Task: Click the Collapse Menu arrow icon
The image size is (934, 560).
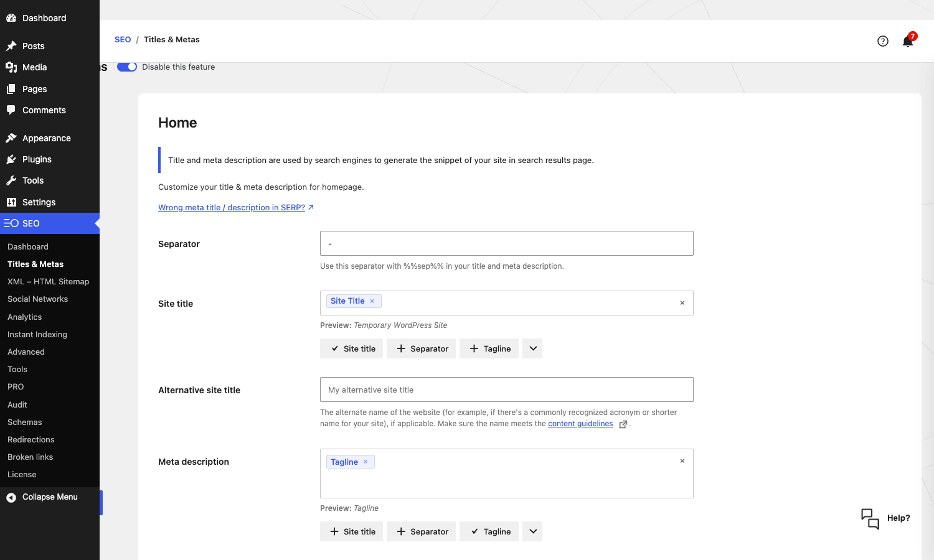Action: (11, 497)
